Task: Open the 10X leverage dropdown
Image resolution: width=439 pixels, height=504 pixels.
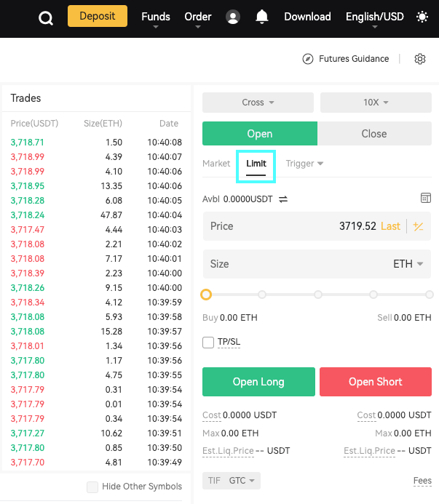Action: click(376, 103)
